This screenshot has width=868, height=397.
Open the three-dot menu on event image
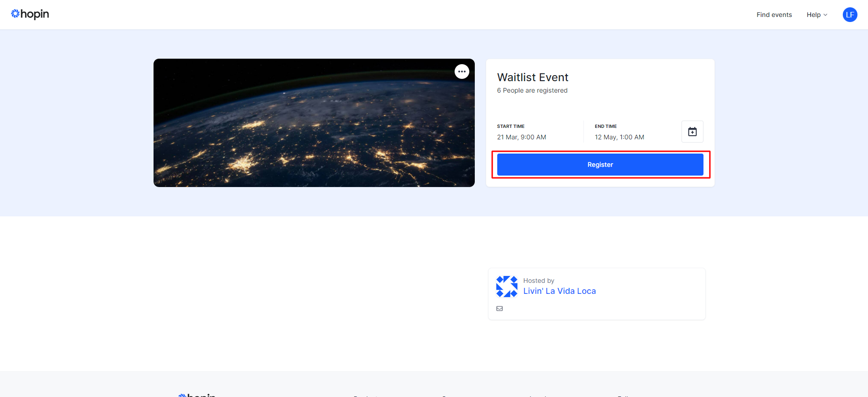[x=462, y=72]
